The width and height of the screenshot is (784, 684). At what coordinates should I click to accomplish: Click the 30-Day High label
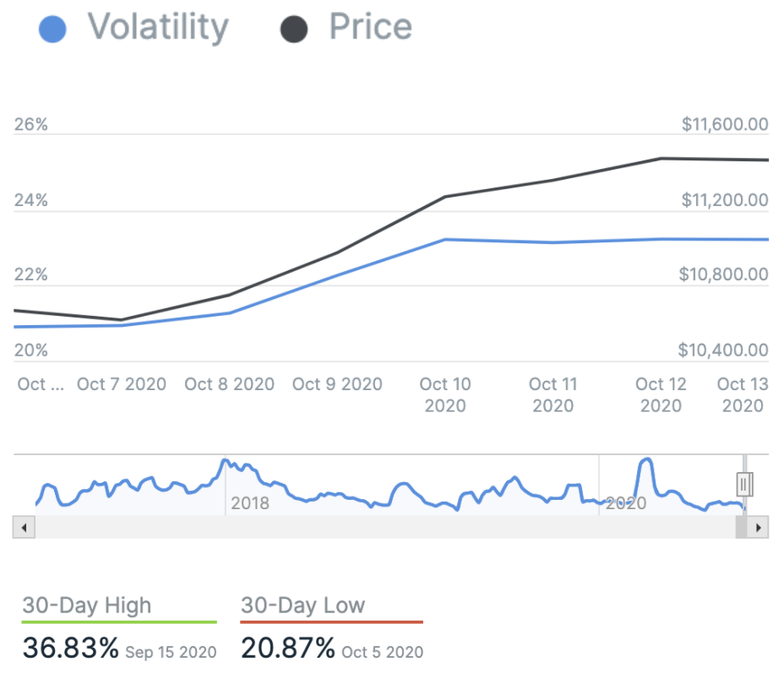tap(87, 605)
